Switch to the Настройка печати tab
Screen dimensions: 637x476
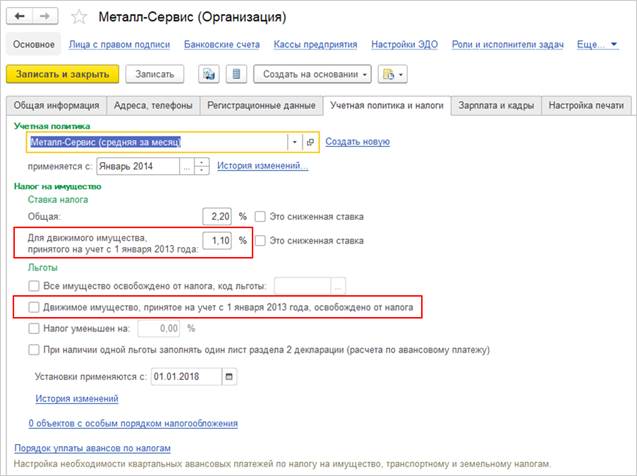pyautogui.click(x=586, y=106)
